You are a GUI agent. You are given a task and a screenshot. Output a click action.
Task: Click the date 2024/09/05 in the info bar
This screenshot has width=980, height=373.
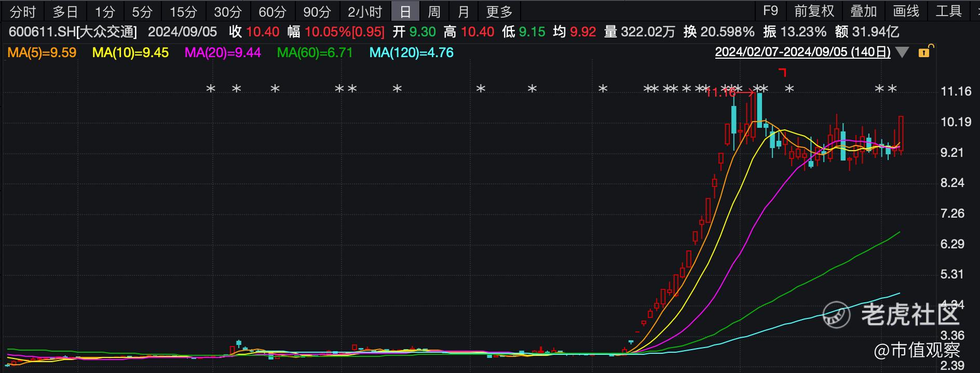coord(182,32)
